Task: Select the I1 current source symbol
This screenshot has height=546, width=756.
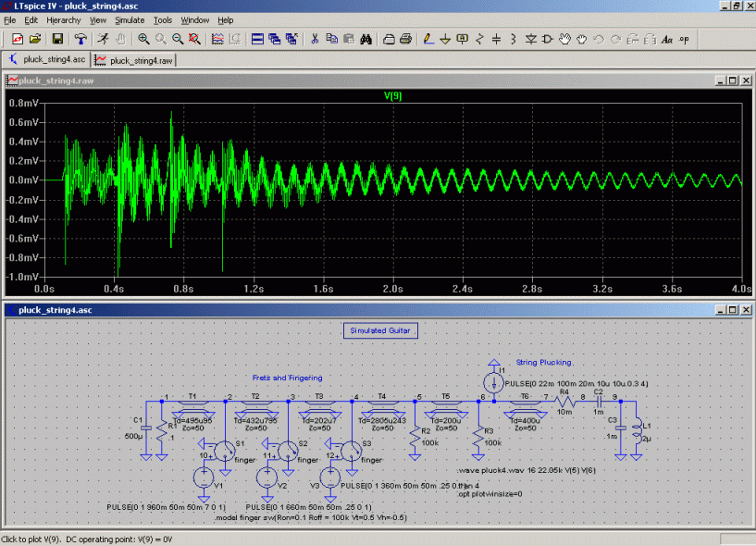Action: [492, 382]
